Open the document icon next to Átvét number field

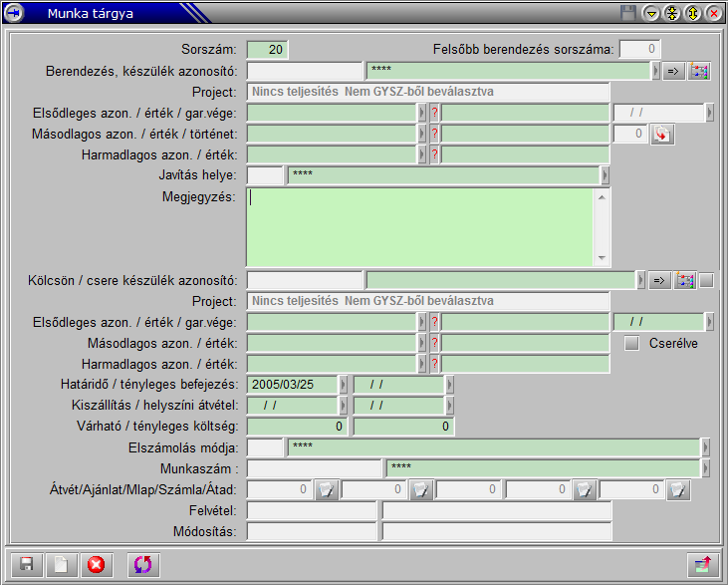[x=327, y=489]
